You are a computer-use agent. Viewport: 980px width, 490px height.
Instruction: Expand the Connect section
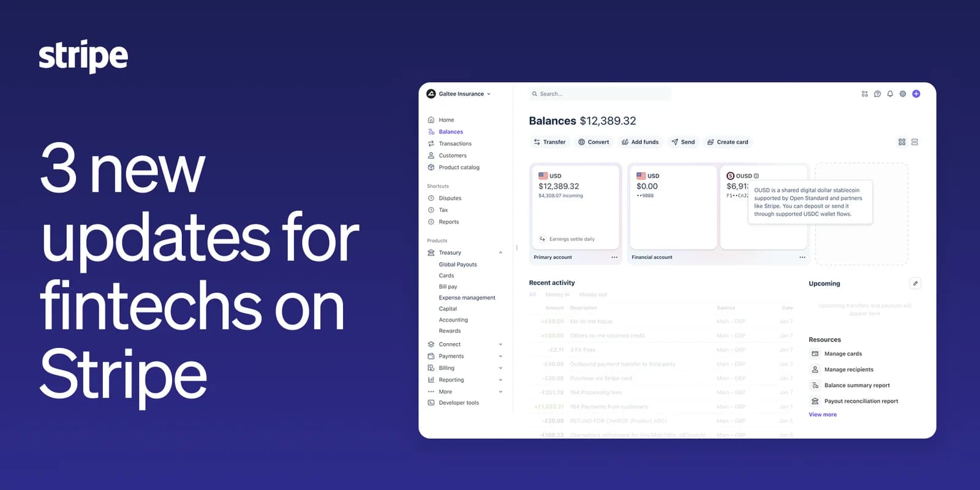(x=500, y=344)
